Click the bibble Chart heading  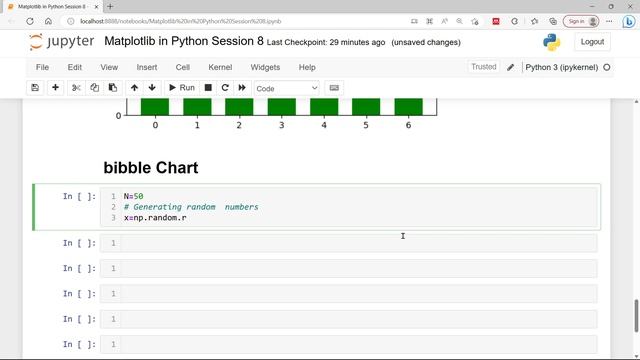click(x=151, y=168)
